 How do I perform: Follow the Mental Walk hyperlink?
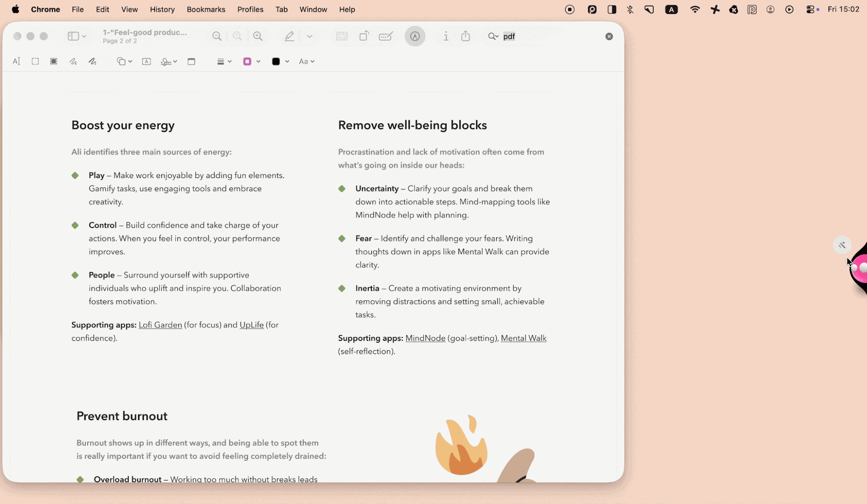(523, 338)
